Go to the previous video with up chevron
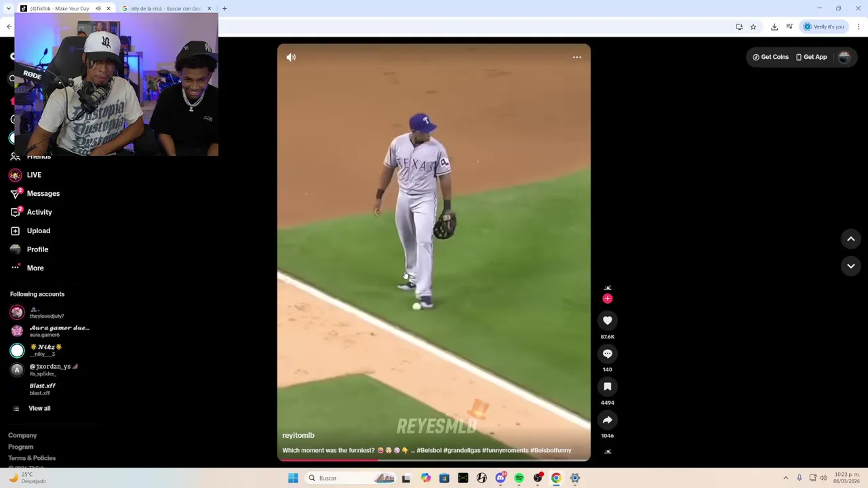Image resolution: width=868 pixels, height=488 pixels. click(x=851, y=239)
